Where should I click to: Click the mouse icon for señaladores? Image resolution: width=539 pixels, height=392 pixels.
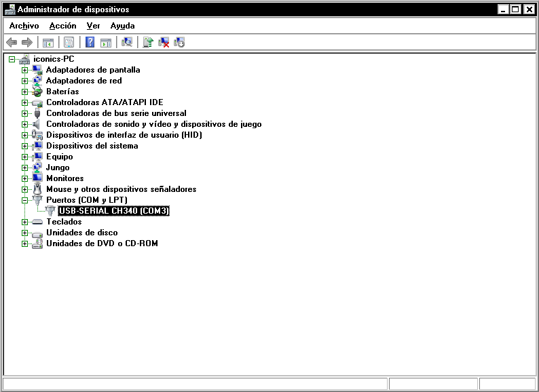37,189
